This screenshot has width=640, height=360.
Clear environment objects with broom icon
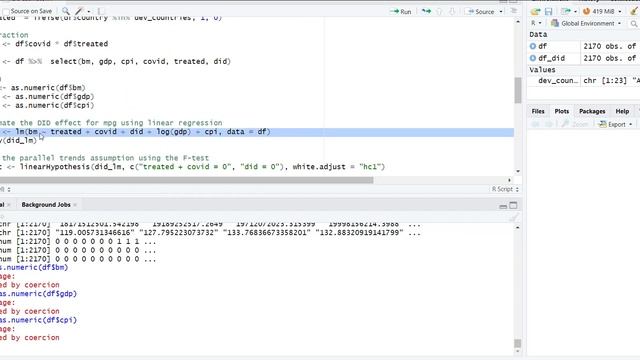click(634, 11)
